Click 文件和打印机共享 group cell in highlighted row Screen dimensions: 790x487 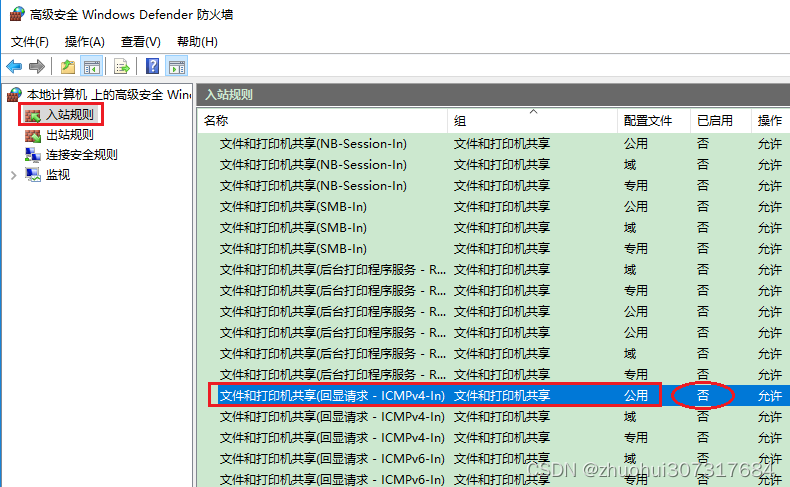pyautogui.click(x=502, y=396)
